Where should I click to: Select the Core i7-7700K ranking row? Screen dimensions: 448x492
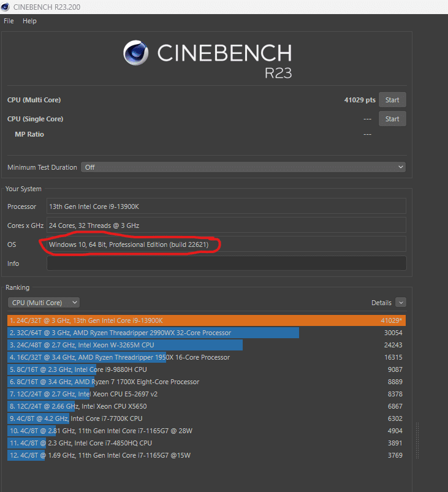pyautogui.click(x=207, y=418)
